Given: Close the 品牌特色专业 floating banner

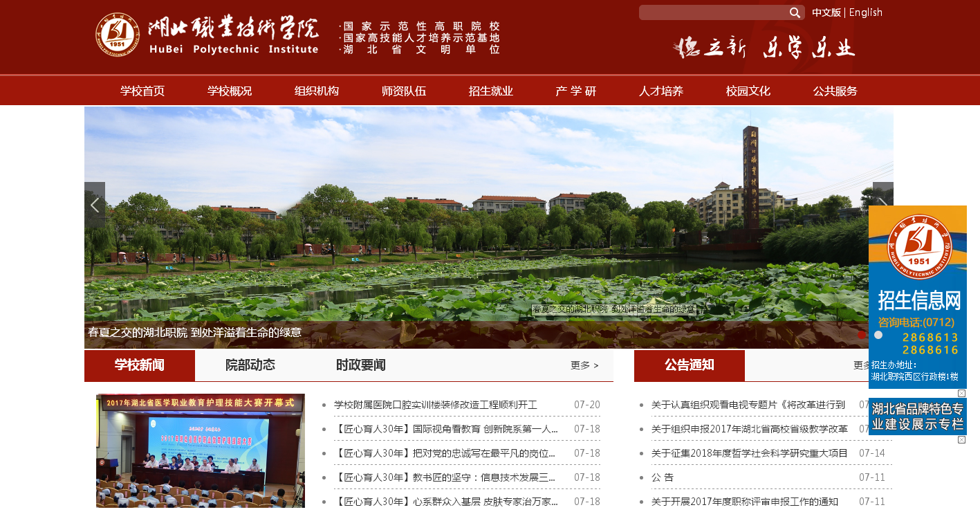Looking at the screenshot, I should 961,439.
